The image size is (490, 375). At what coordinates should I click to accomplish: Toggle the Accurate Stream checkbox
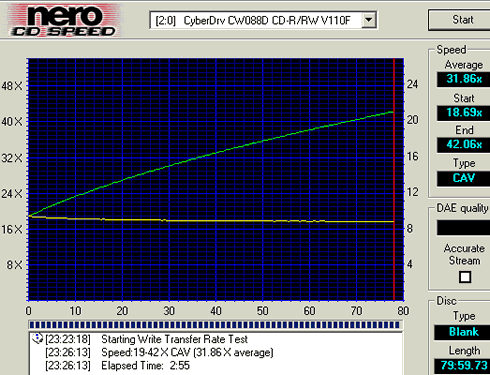[465, 277]
